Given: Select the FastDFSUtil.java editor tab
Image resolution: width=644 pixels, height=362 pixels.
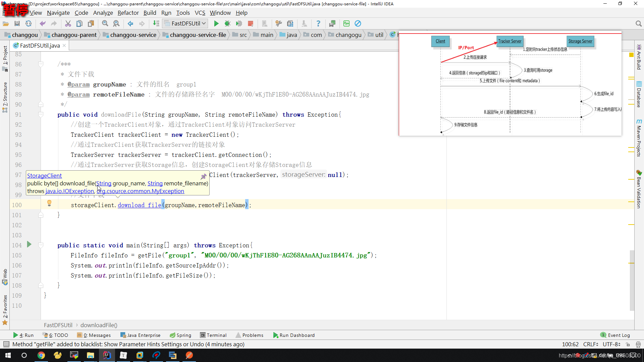Looking at the screenshot, I should pos(40,46).
